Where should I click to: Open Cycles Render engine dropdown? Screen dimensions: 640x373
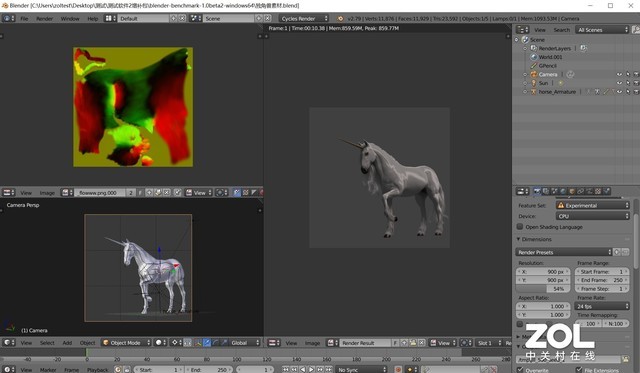coord(304,18)
